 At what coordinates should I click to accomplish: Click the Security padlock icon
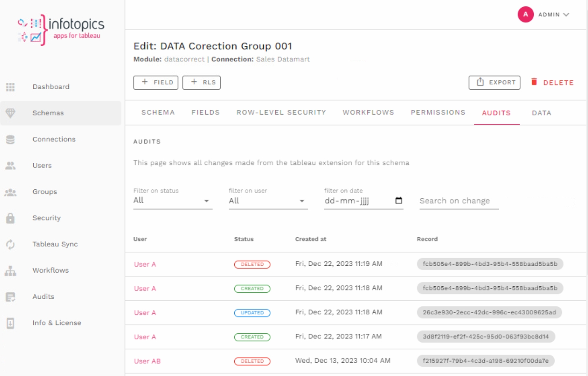pos(11,218)
